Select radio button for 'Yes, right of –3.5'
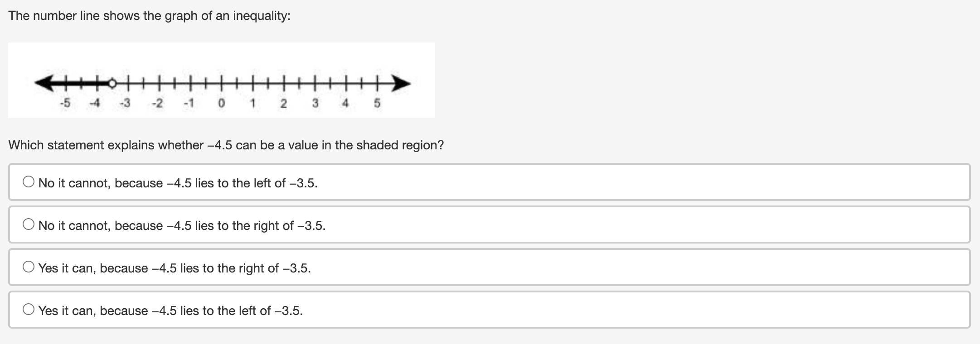Viewport: 980px width, 344px height. pos(29,267)
